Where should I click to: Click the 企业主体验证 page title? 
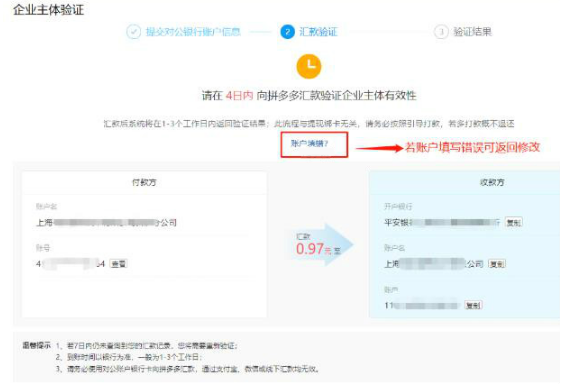tap(49, 10)
